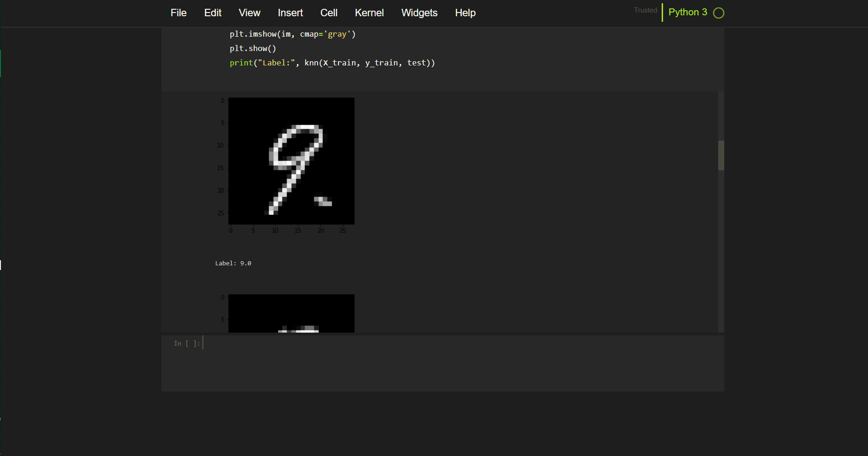Image resolution: width=868 pixels, height=456 pixels.
Task: Click the Python 3 kernel name
Action: 687,13
